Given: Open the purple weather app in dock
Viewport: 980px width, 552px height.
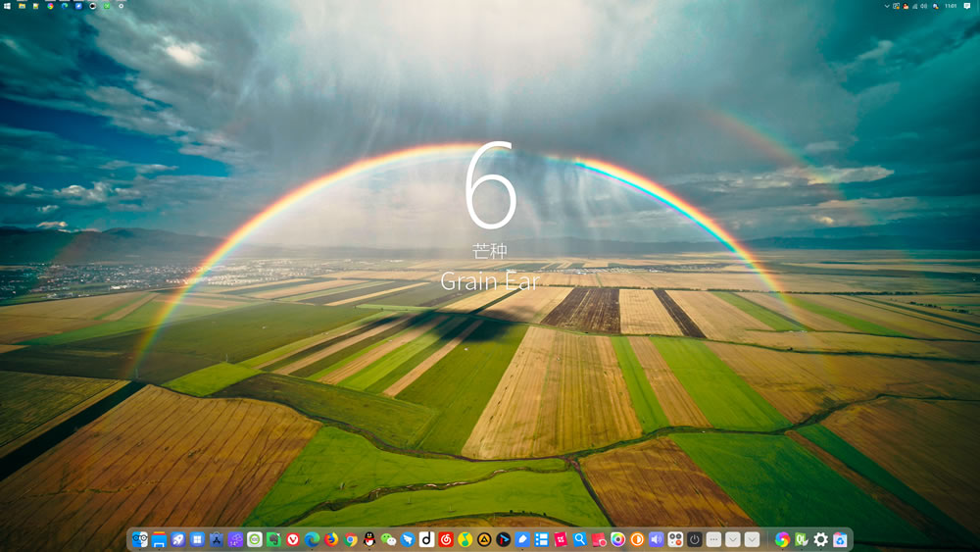Looking at the screenshot, I should tap(235, 539).
